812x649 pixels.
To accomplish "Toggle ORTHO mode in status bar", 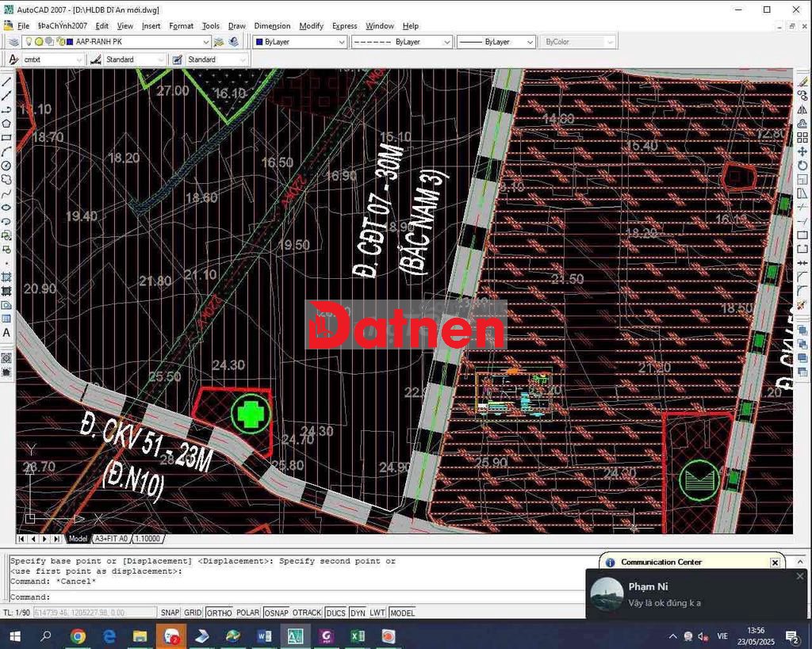I will coord(219,613).
